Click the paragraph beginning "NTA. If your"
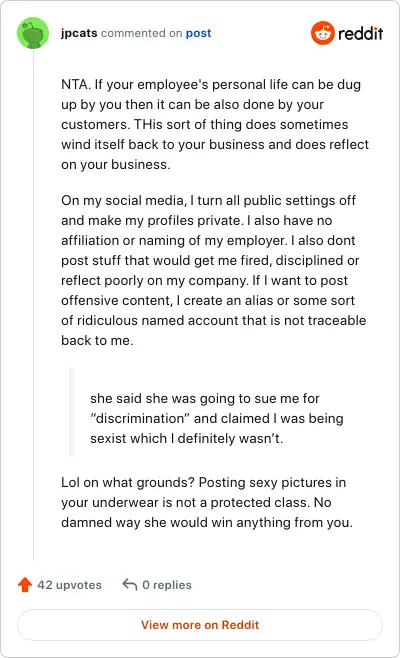Screen dimensions: 400x658 [215, 124]
